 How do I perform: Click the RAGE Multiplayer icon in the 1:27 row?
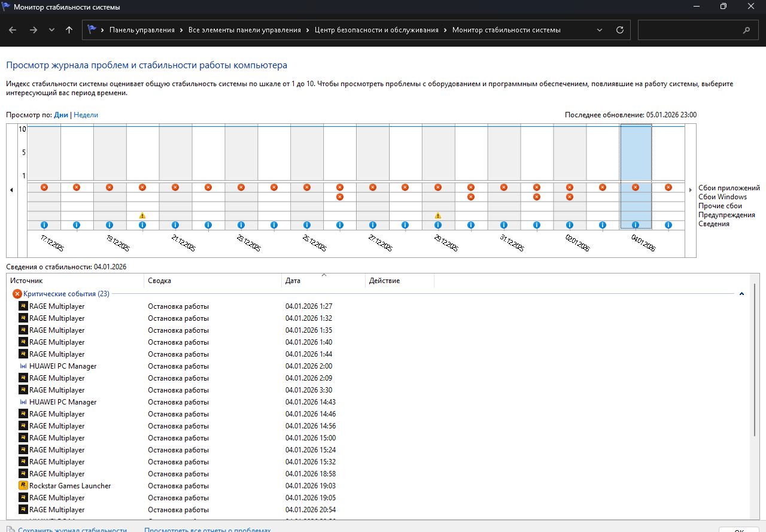[x=23, y=306]
